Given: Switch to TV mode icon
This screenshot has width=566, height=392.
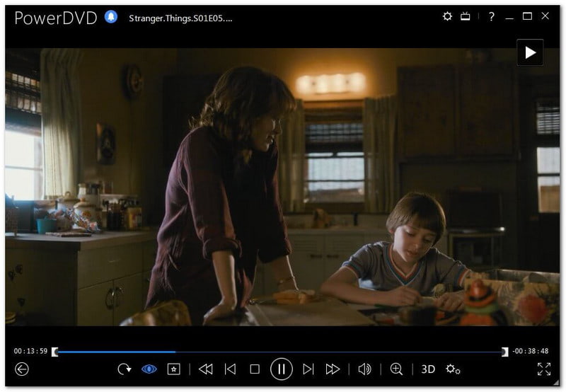Looking at the screenshot, I should tap(466, 16).
